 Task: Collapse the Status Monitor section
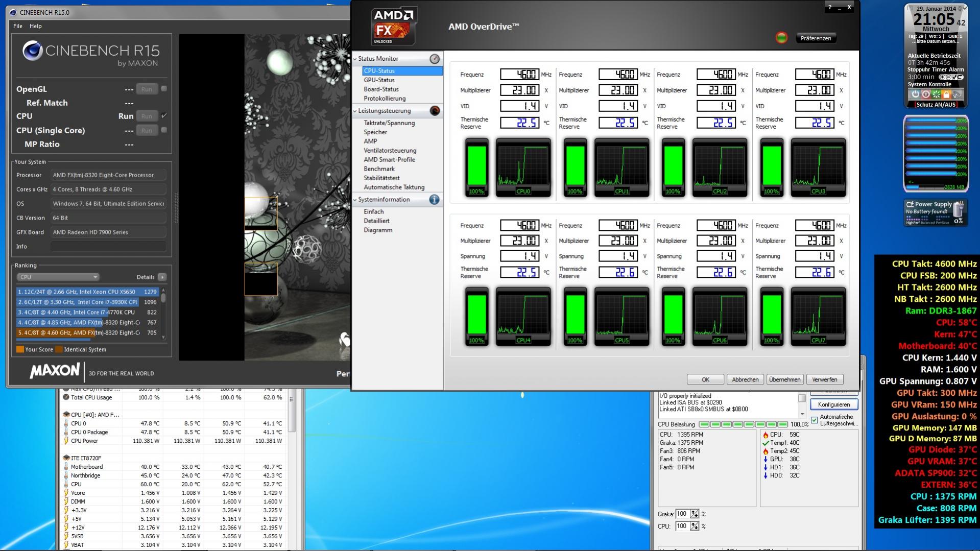(x=355, y=59)
